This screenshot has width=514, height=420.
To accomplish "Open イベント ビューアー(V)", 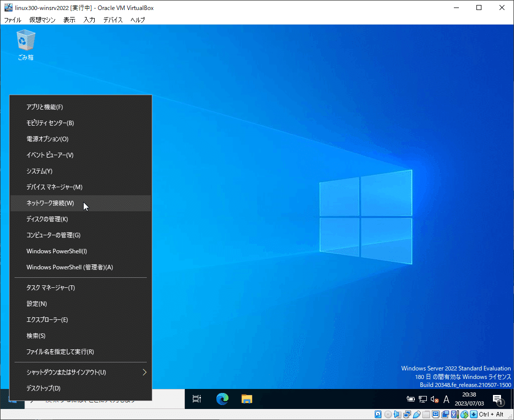I will click(81, 155).
